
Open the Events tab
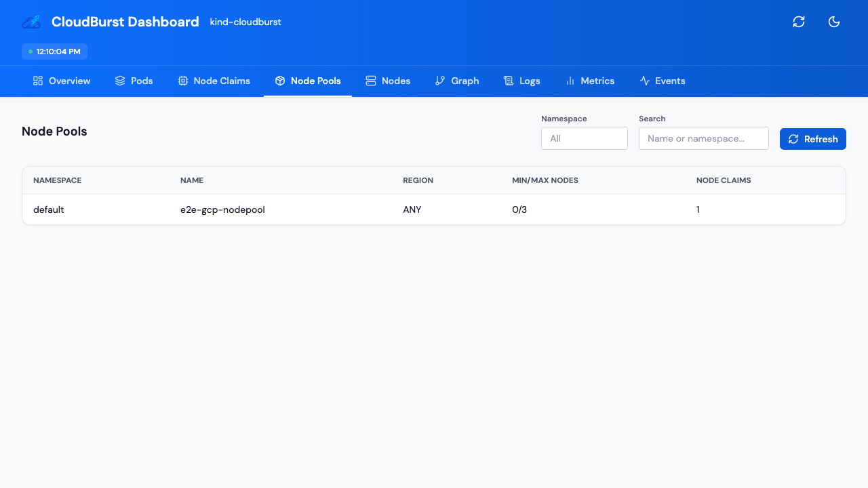click(x=663, y=81)
